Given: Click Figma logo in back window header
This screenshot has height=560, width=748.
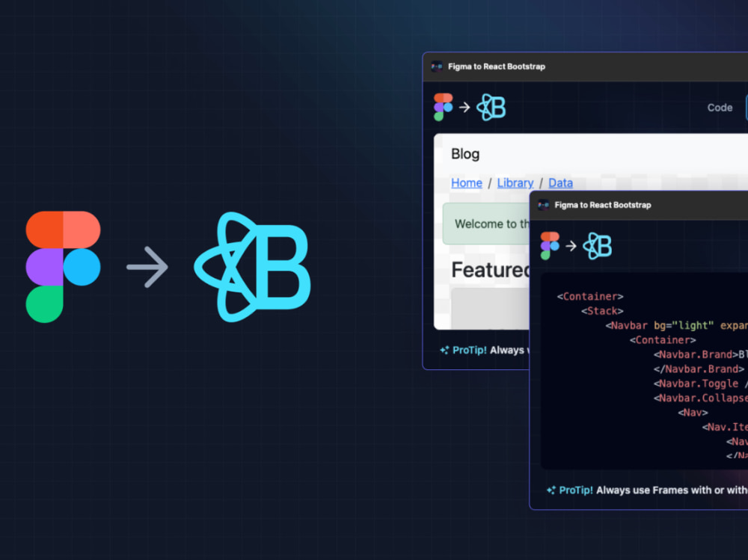Looking at the screenshot, I should [x=443, y=108].
